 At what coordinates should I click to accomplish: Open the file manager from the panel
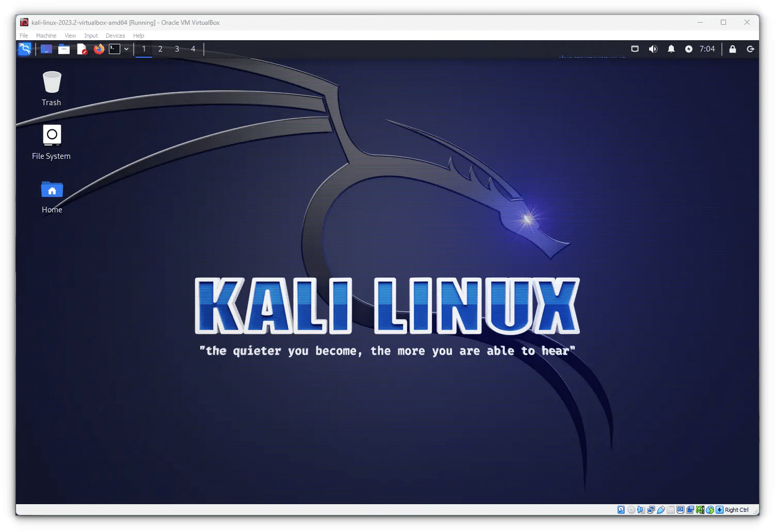click(64, 49)
